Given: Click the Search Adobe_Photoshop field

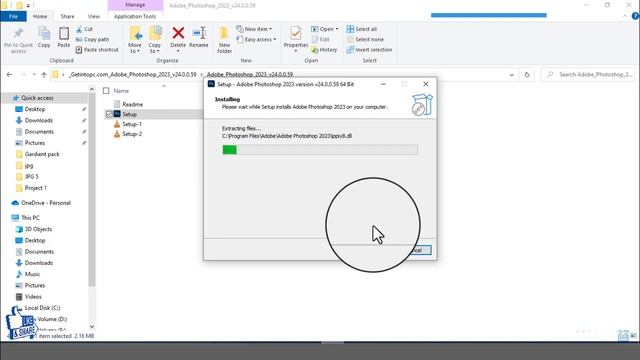Looking at the screenshot, I should click(588, 74).
